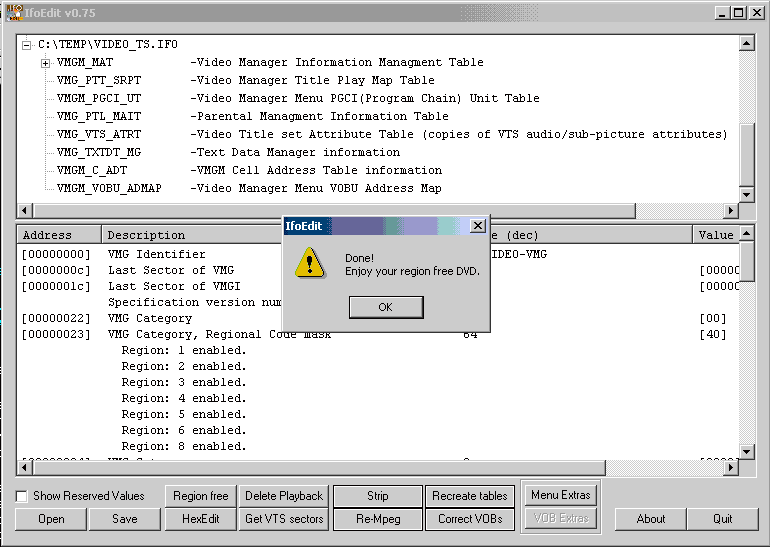Click down arrow of table vertical scrollbar
The height and width of the screenshot is (547, 770).
(x=746, y=452)
